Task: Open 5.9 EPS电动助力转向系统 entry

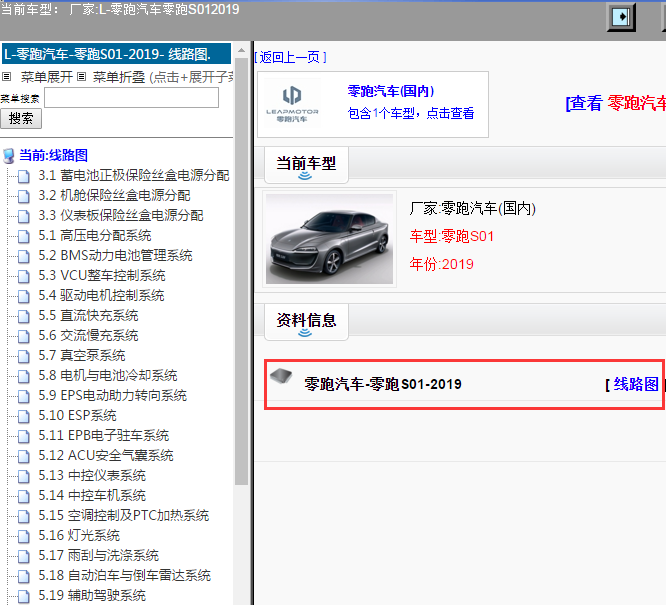Action: tap(113, 395)
